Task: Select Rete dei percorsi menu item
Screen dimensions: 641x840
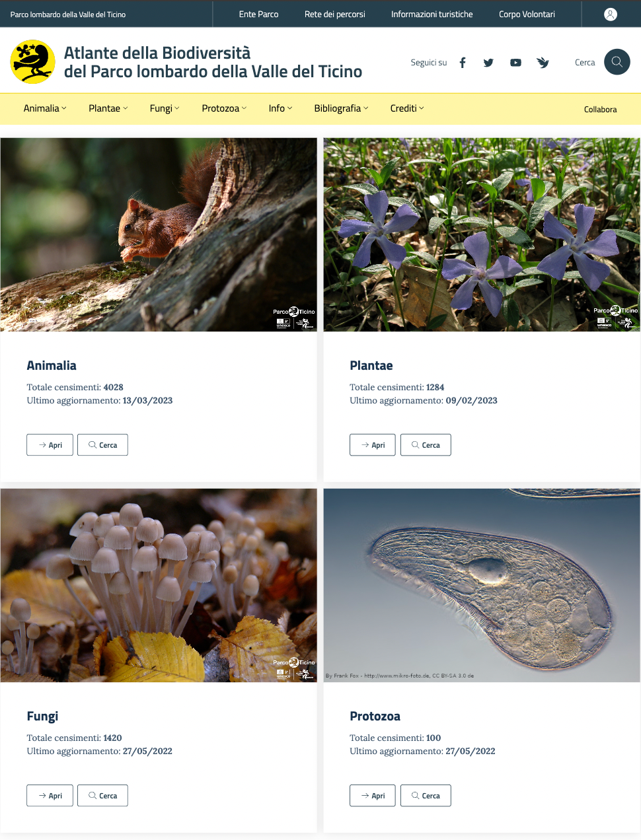Action: pos(334,14)
